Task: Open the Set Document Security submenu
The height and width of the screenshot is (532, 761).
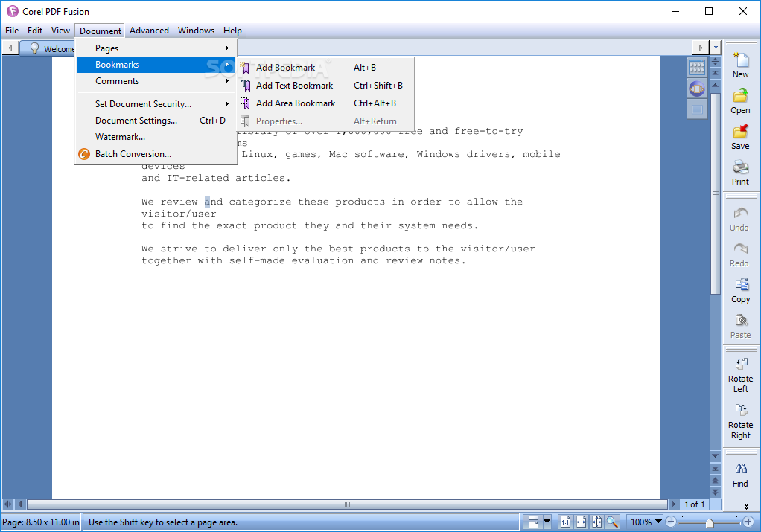Action: point(156,103)
